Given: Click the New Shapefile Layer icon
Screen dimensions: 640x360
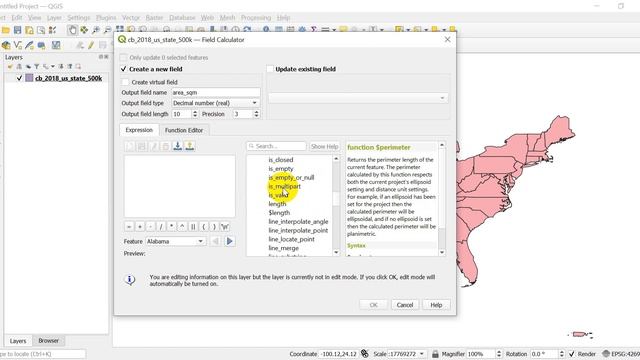Looking at the screenshot, I should [x=18, y=45].
